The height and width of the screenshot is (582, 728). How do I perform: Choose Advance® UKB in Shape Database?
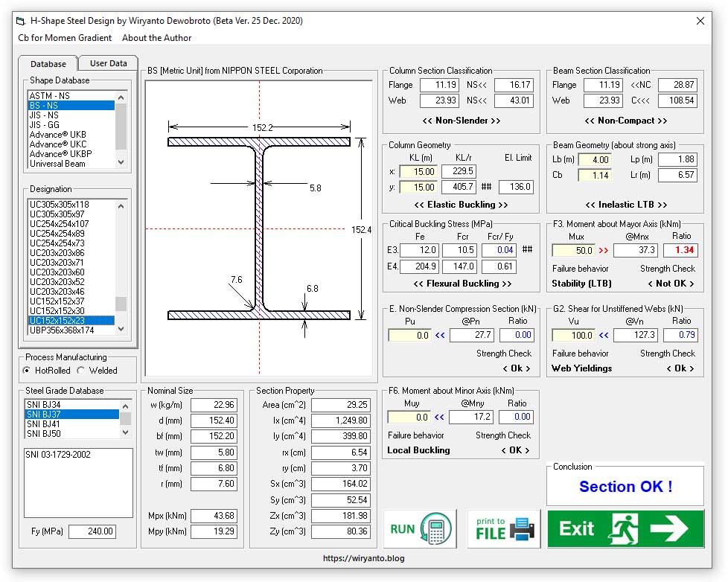coord(57,135)
